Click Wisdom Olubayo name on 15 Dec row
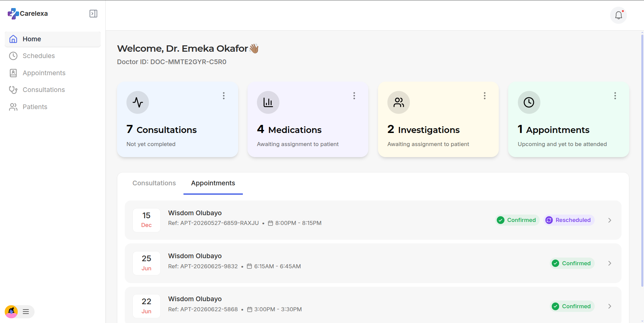This screenshot has height=323, width=644. [x=195, y=213]
